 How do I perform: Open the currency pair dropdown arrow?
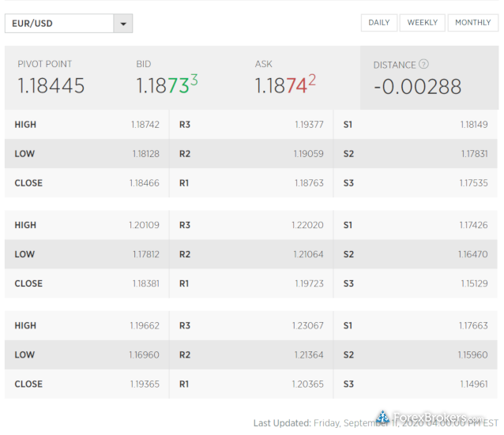click(122, 24)
